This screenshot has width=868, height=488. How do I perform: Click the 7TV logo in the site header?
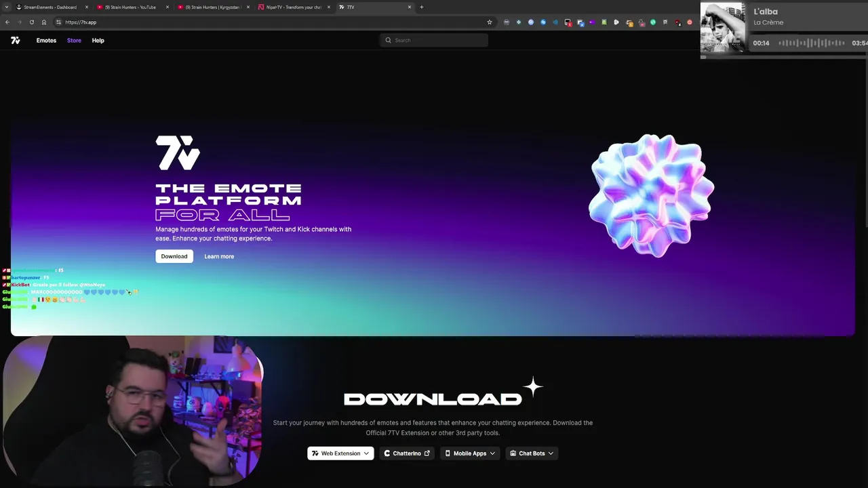tap(16, 40)
